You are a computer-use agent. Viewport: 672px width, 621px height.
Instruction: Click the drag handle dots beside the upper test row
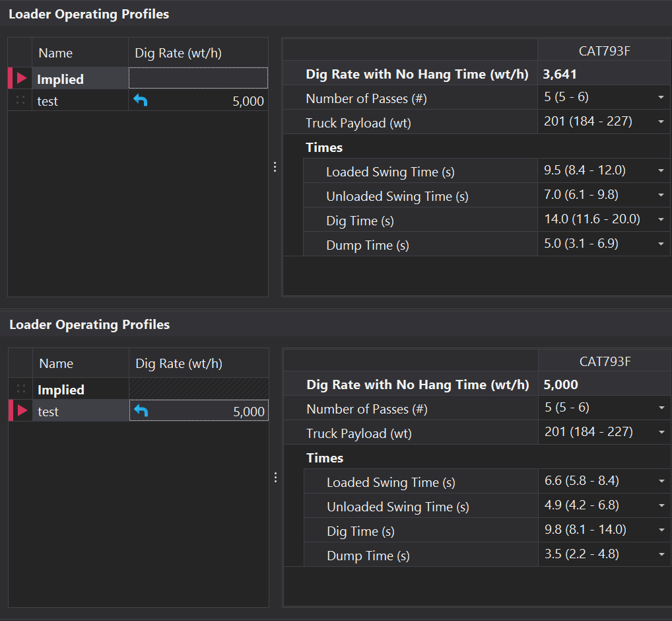pos(20,100)
